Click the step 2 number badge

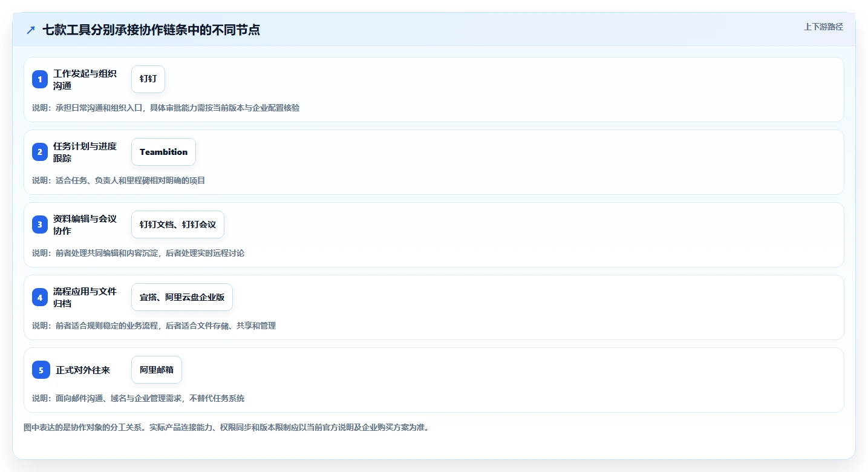click(40, 152)
